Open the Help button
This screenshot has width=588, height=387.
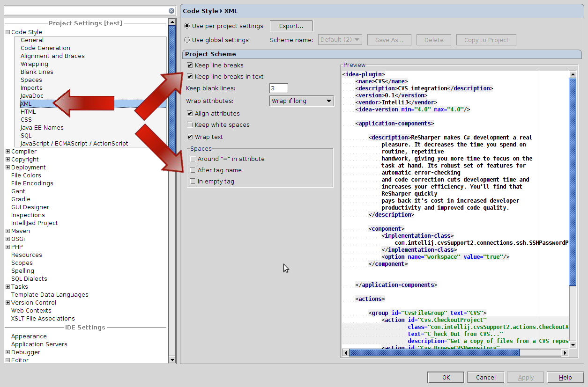(x=566, y=378)
